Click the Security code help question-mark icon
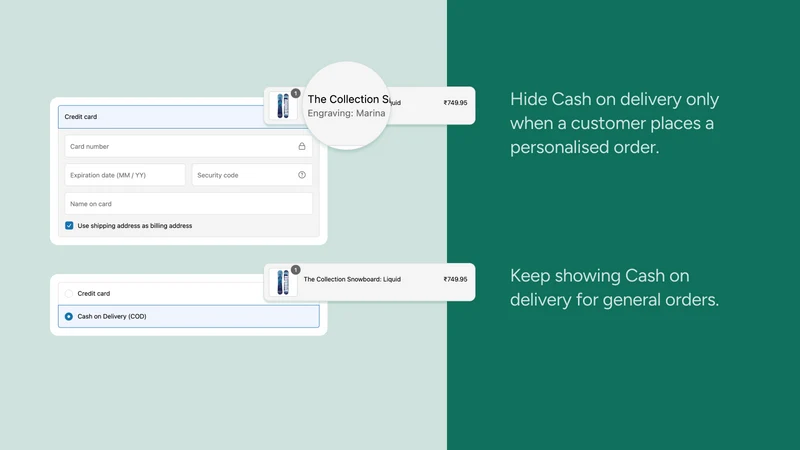Viewport: 800px width, 450px height. pos(302,175)
